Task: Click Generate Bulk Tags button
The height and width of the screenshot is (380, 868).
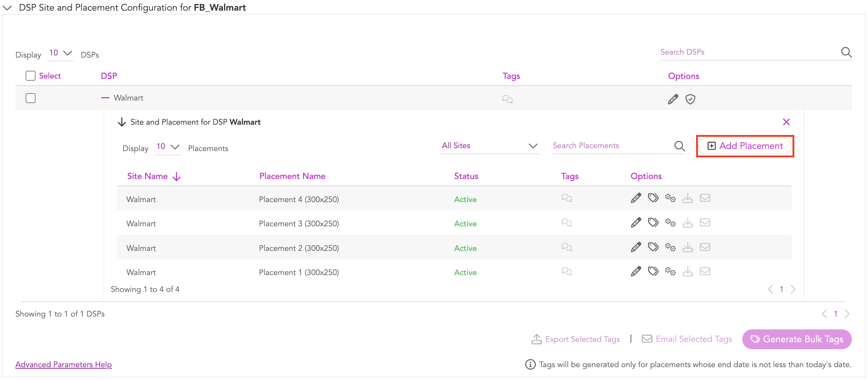Action: pos(797,339)
